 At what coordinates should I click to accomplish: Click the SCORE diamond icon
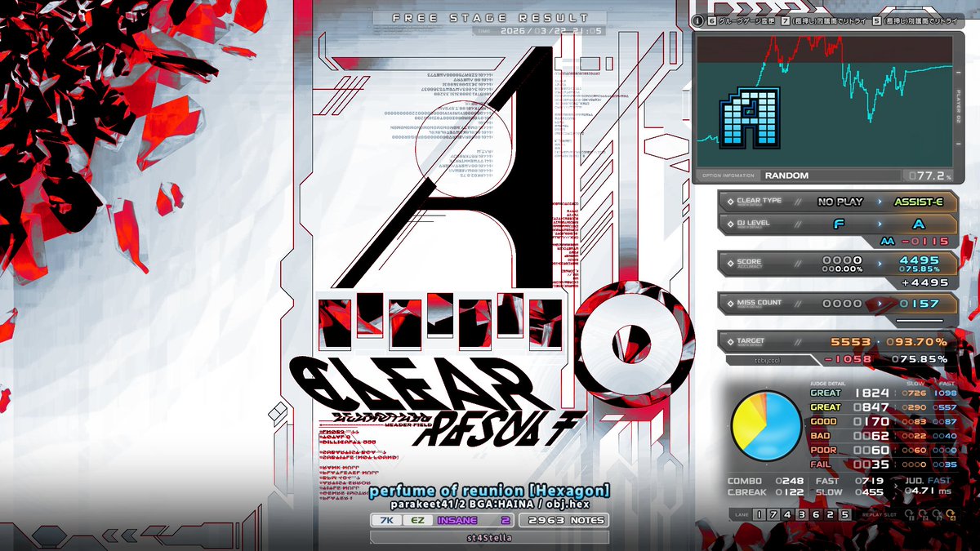pyautogui.click(x=730, y=263)
